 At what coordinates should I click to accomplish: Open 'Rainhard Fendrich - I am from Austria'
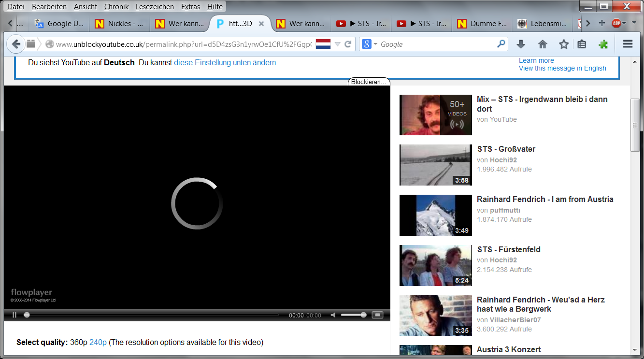(545, 199)
